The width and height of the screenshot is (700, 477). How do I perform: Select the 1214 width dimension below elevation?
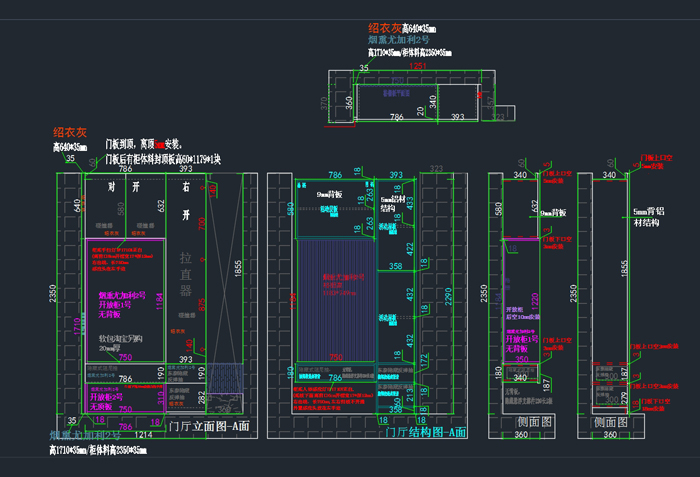145,436
